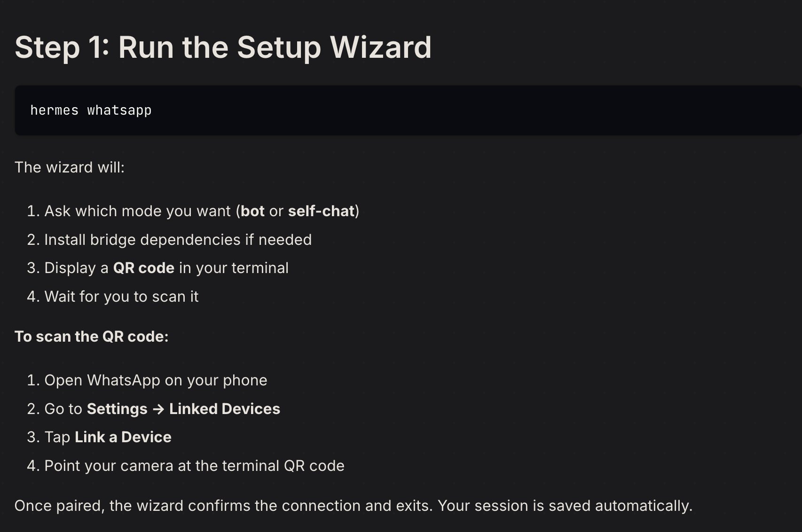802x532 pixels.
Task: Click the hermes whatsapp code block
Action: [x=408, y=110]
